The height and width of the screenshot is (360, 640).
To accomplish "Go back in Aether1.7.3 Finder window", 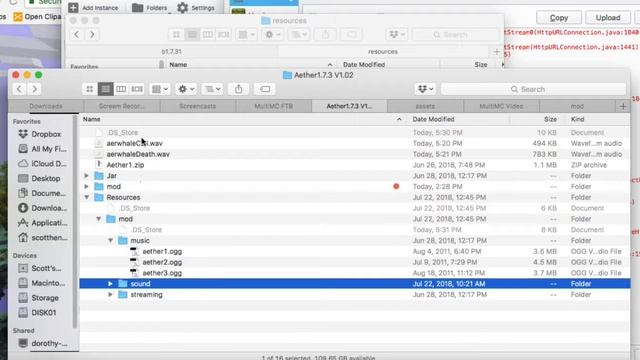I will pos(19,89).
